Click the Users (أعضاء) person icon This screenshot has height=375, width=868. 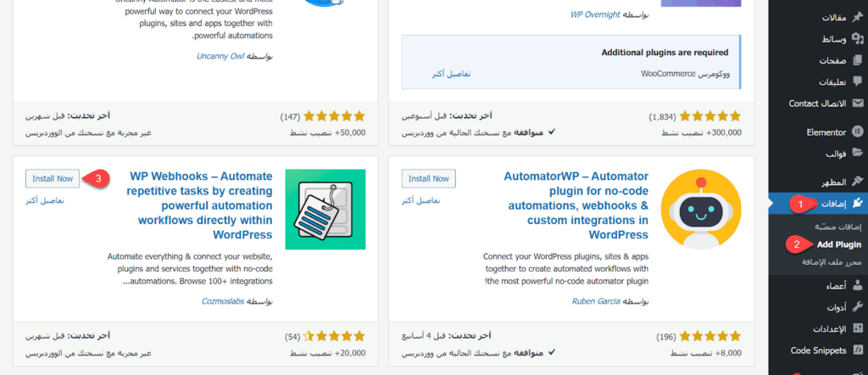[857, 285]
